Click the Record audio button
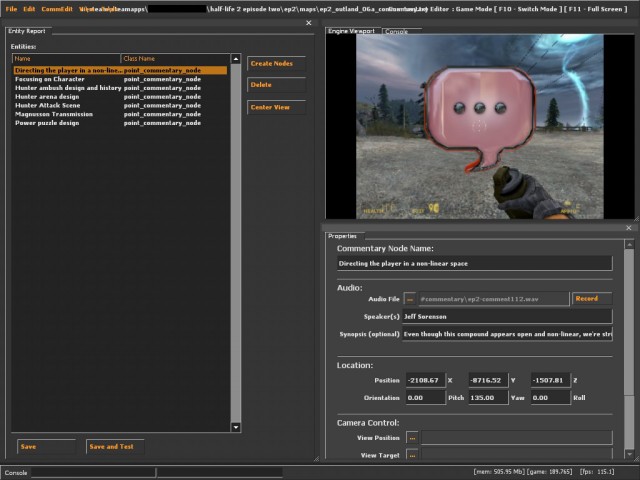 point(592,299)
